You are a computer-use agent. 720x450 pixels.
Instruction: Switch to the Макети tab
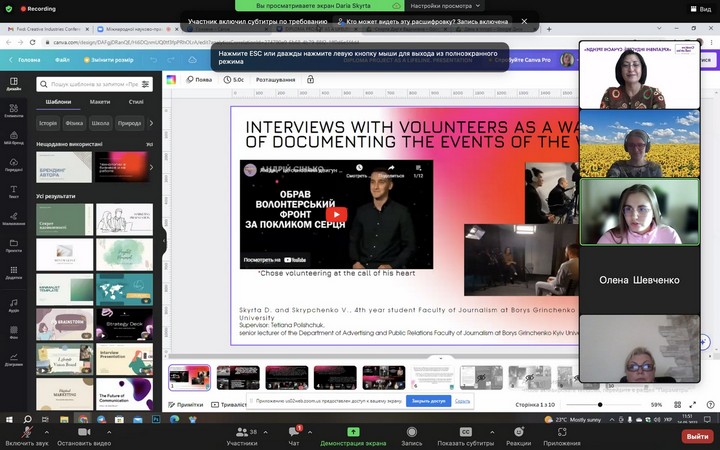tap(100, 101)
